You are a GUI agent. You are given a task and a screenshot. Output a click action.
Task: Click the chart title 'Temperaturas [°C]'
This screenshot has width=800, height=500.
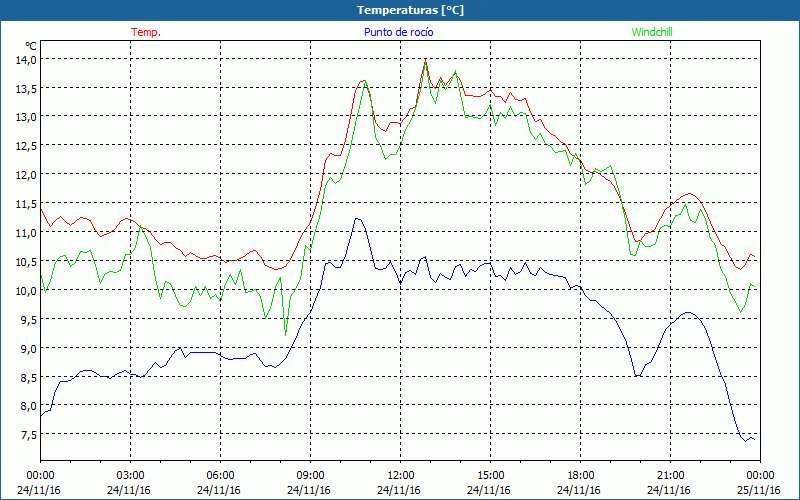pos(410,10)
